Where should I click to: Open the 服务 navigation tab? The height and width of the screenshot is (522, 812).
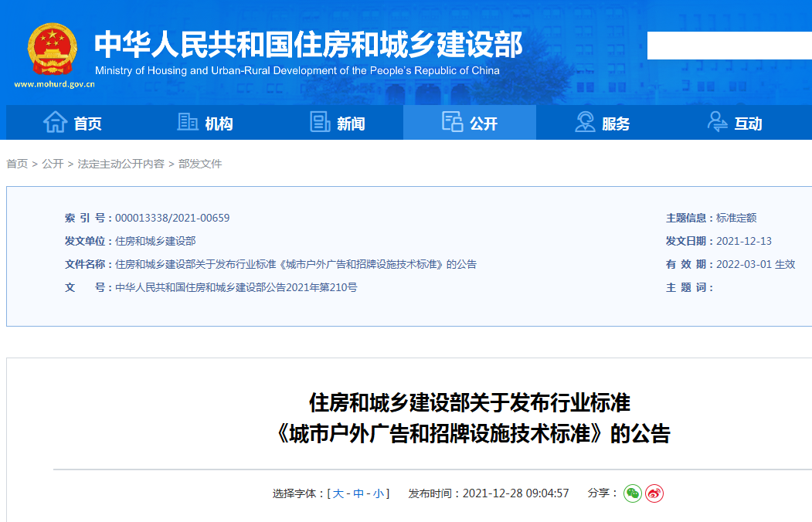point(603,123)
